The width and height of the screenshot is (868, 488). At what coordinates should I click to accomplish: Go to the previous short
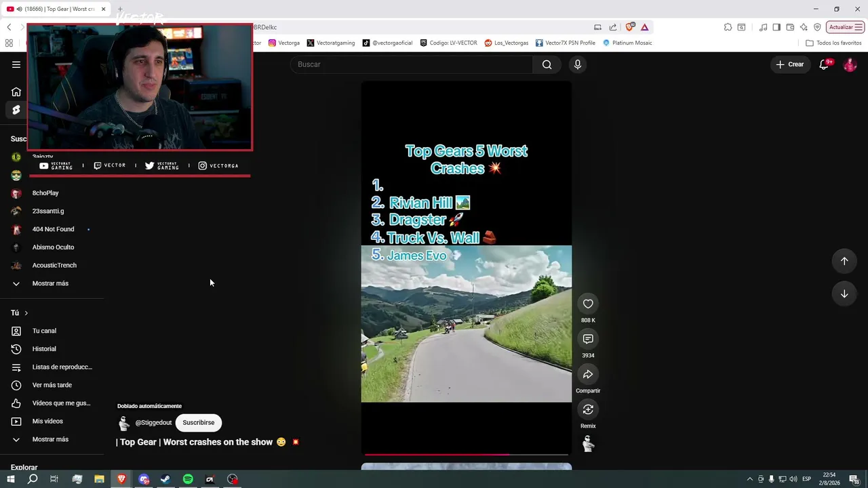click(844, 261)
